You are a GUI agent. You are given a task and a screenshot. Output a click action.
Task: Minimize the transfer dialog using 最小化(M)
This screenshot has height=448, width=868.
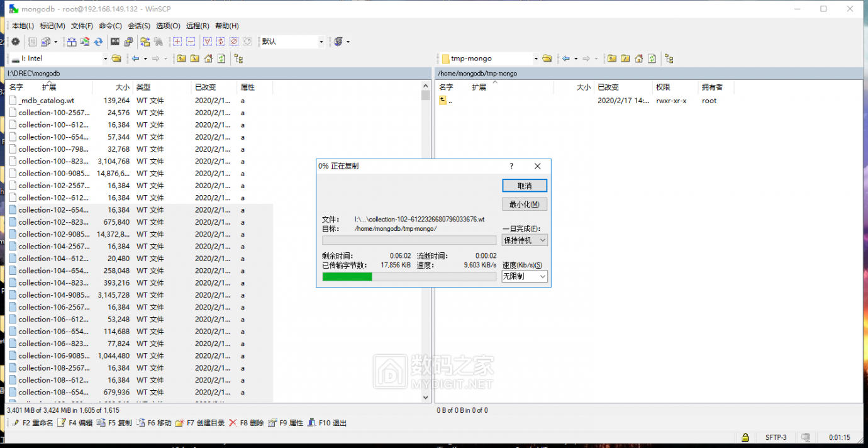coord(524,204)
